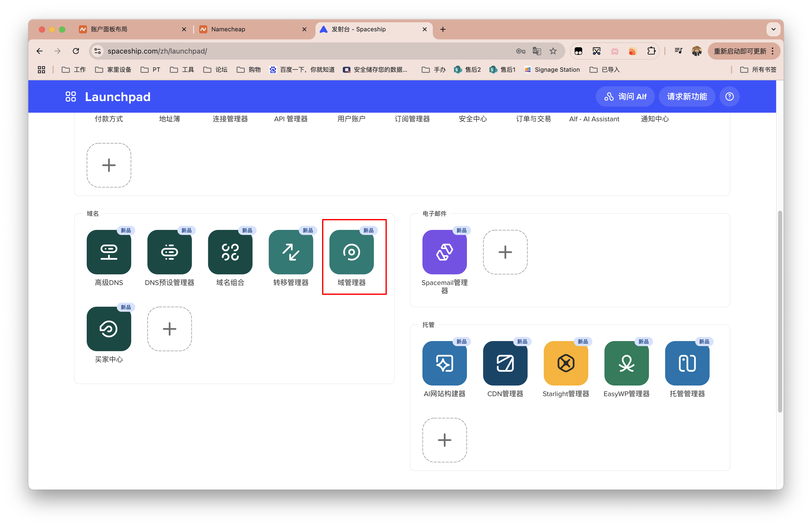Launch Spacemail管理器 purple icon
Viewport: 812px width, 527px height.
[x=444, y=252]
